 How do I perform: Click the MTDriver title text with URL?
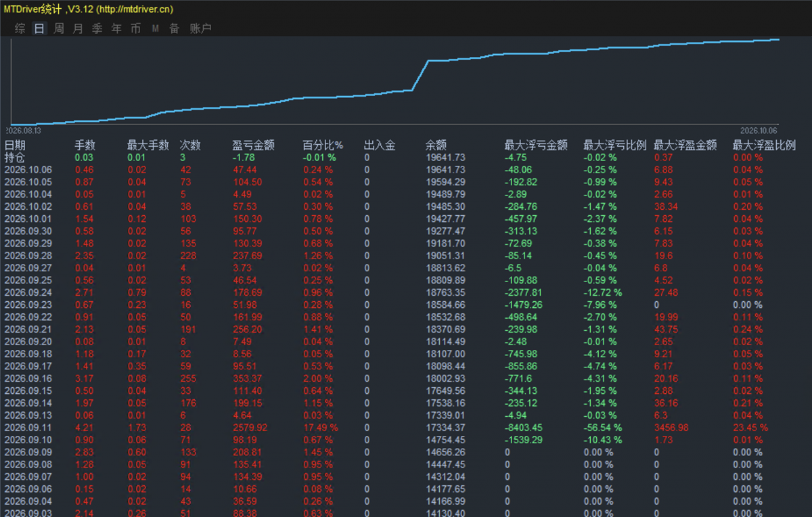[89, 9]
